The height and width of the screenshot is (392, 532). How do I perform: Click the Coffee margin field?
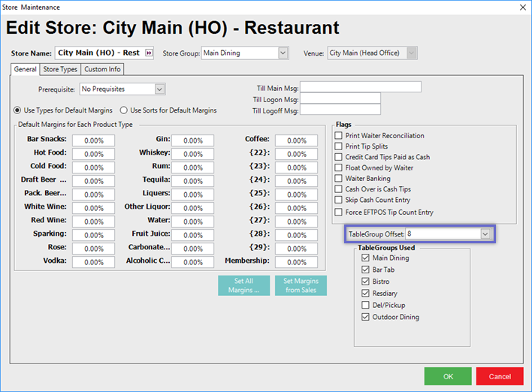point(296,140)
